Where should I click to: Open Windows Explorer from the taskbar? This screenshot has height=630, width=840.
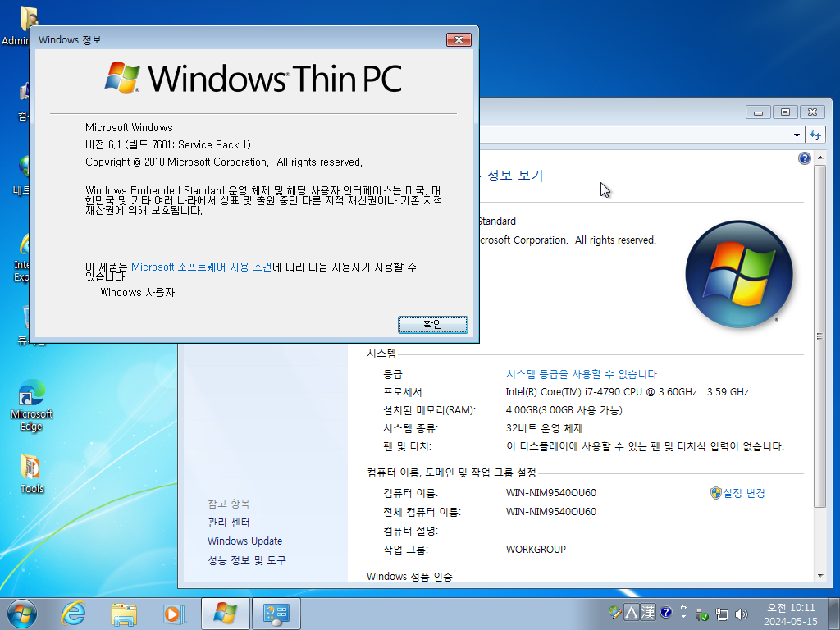tap(124, 614)
